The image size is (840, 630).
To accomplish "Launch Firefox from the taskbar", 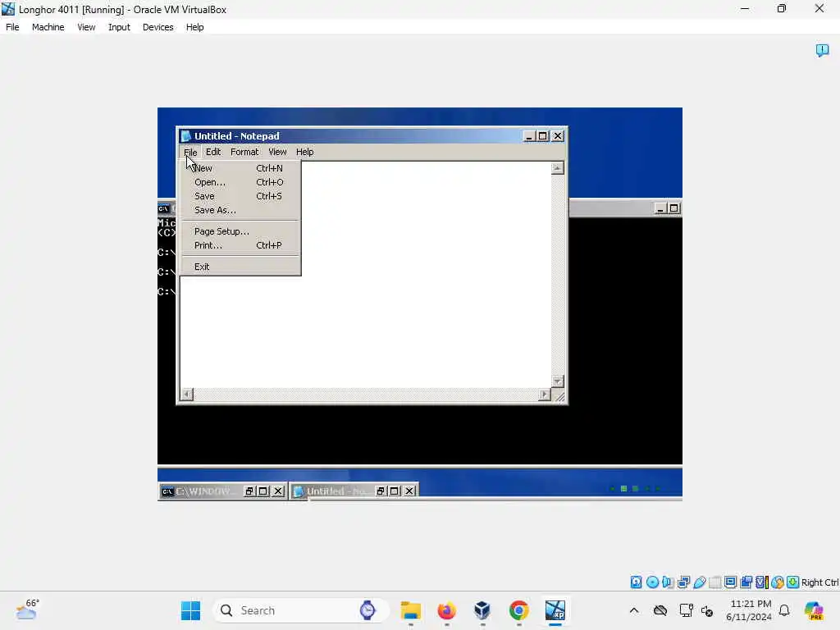I will click(x=447, y=610).
